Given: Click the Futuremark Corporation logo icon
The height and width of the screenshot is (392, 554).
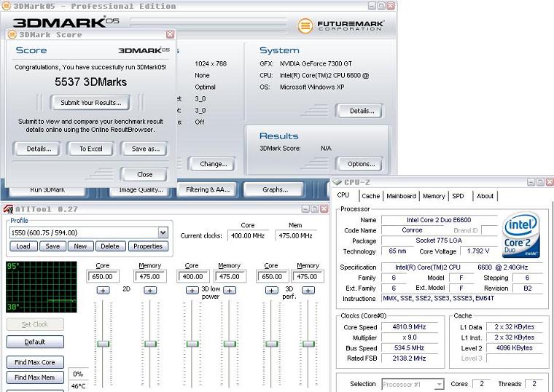Looking at the screenshot, I should [x=305, y=26].
